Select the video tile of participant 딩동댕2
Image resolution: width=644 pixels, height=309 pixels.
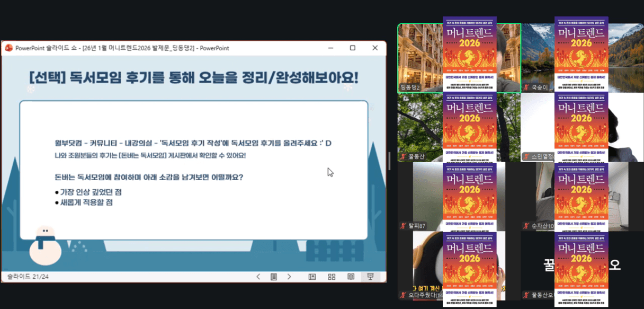coord(459,58)
